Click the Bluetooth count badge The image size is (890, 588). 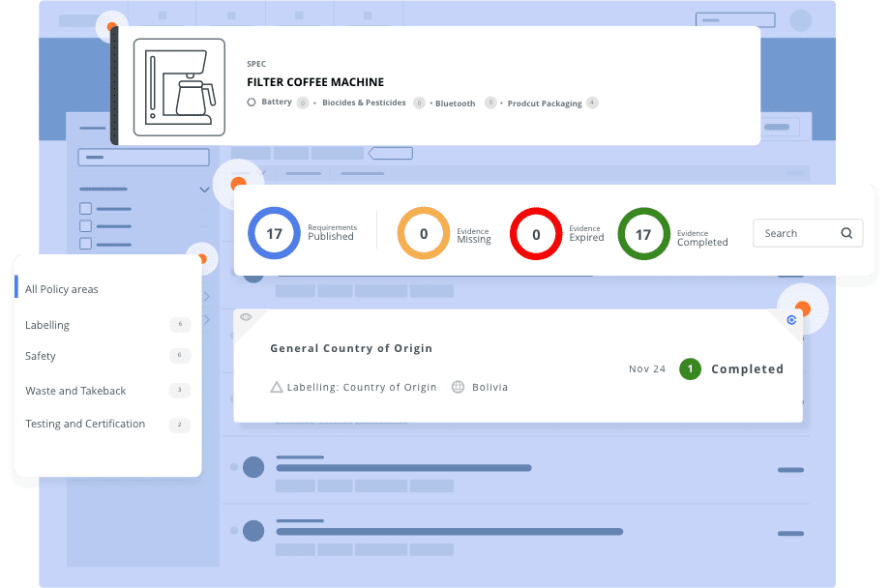point(490,103)
